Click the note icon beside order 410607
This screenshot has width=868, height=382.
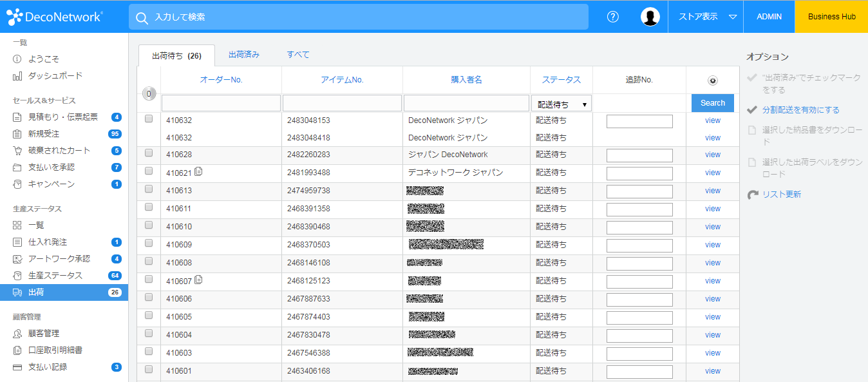[x=198, y=280]
